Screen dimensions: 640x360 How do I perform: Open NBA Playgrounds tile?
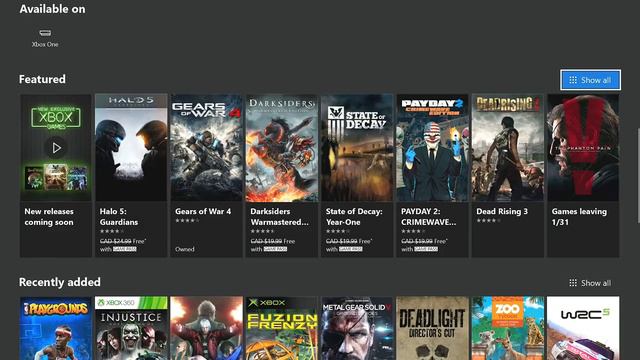(x=56, y=328)
